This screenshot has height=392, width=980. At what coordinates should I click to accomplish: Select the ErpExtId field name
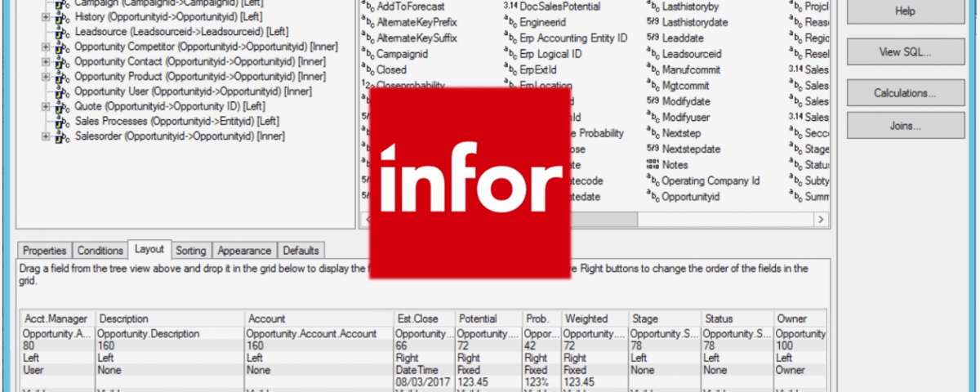[537, 69]
